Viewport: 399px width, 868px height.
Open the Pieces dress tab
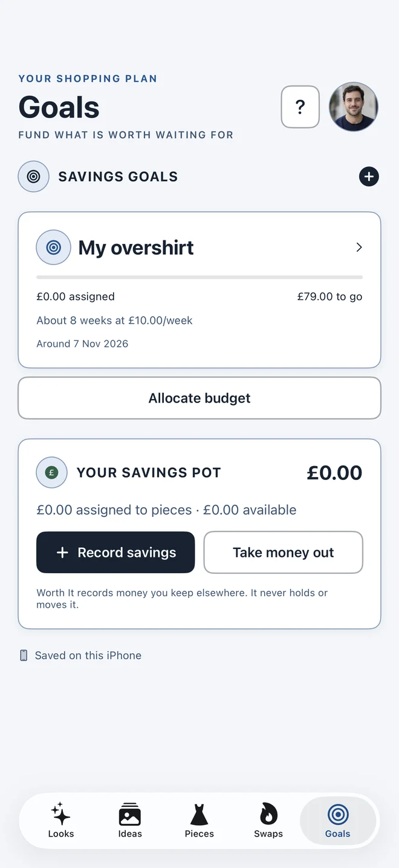pos(199,821)
